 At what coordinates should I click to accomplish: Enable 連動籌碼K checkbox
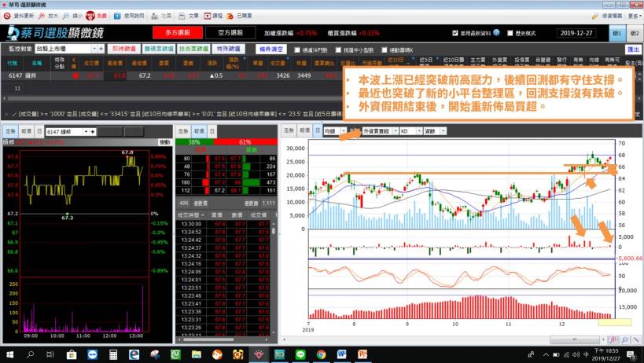[x=385, y=49]
